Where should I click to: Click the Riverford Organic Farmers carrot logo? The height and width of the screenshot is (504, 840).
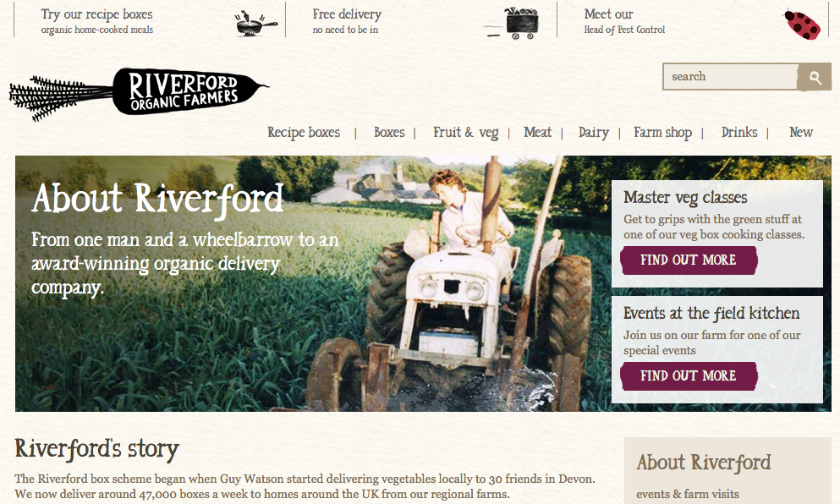pyautogui.click(x=140, y=93)
